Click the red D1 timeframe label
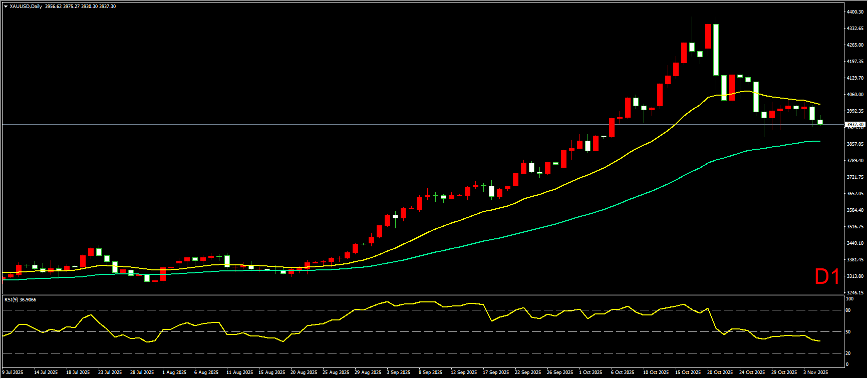 (826, 277)
